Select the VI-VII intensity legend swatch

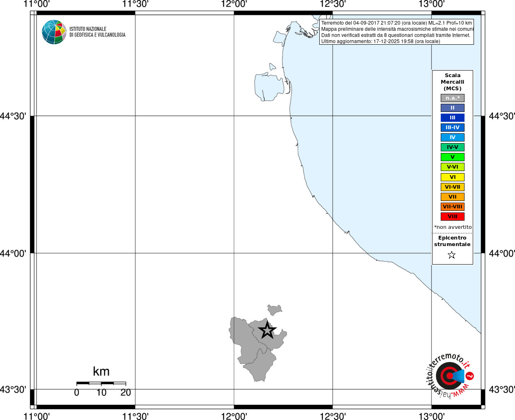point(453,187)
